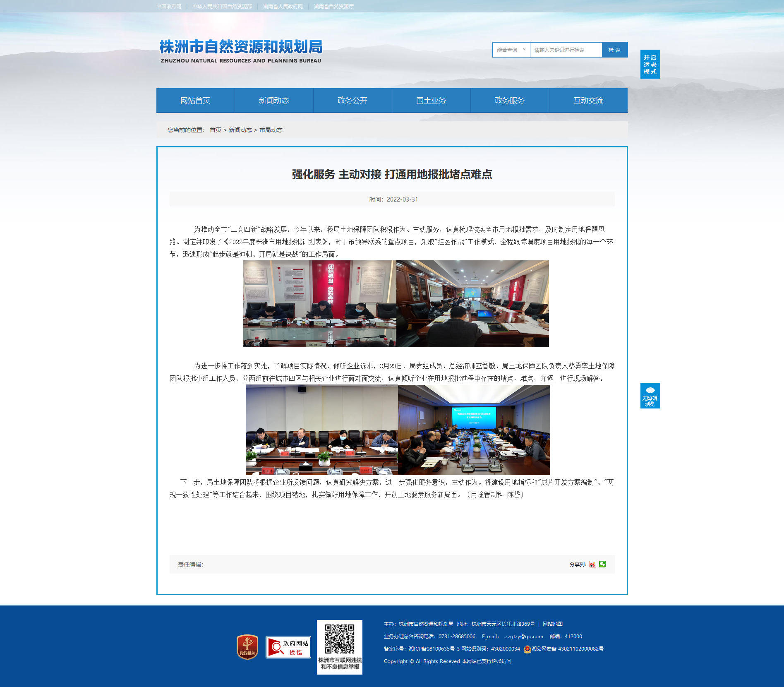The height and width of the screenshot is (687, 784).
Task: Click the bureau logo title
Action: pos(241,51)
